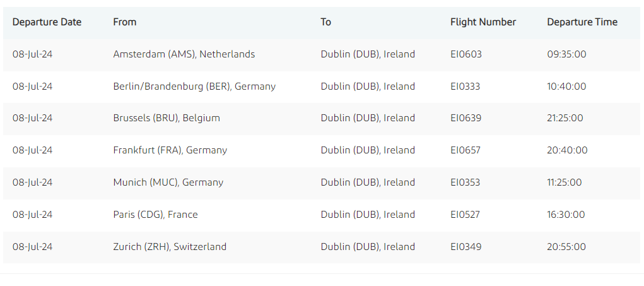
Task: Select the From column header
Action: click(x=125, y=22)
